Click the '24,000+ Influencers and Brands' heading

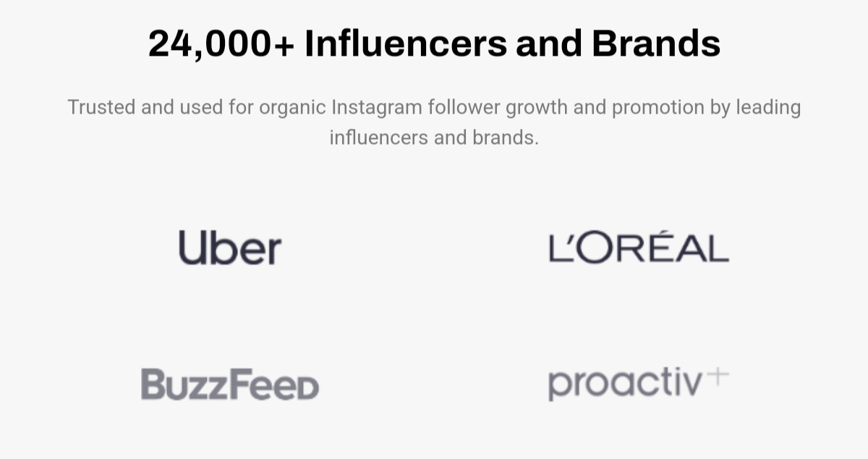tap(434, 43)
